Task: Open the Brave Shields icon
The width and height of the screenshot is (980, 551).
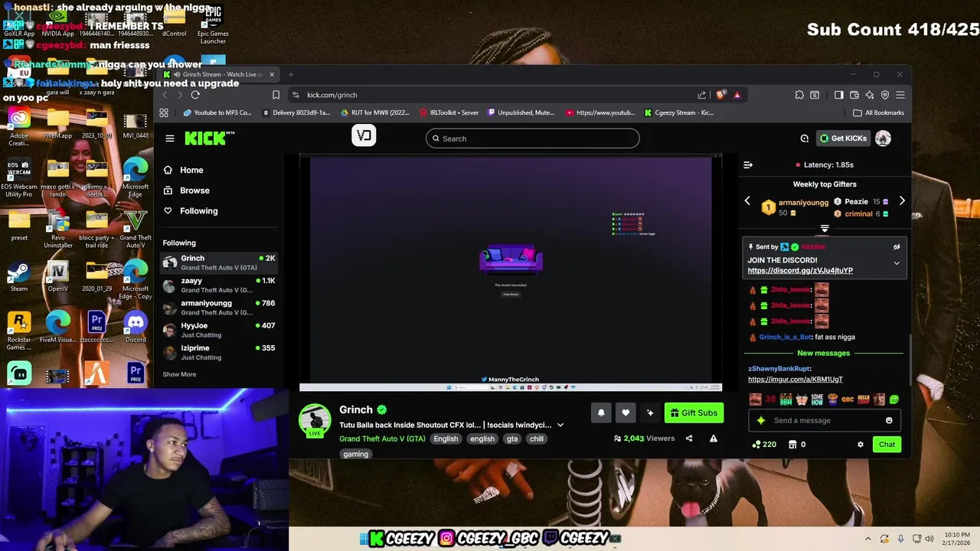Action: (x=720, y=95)
